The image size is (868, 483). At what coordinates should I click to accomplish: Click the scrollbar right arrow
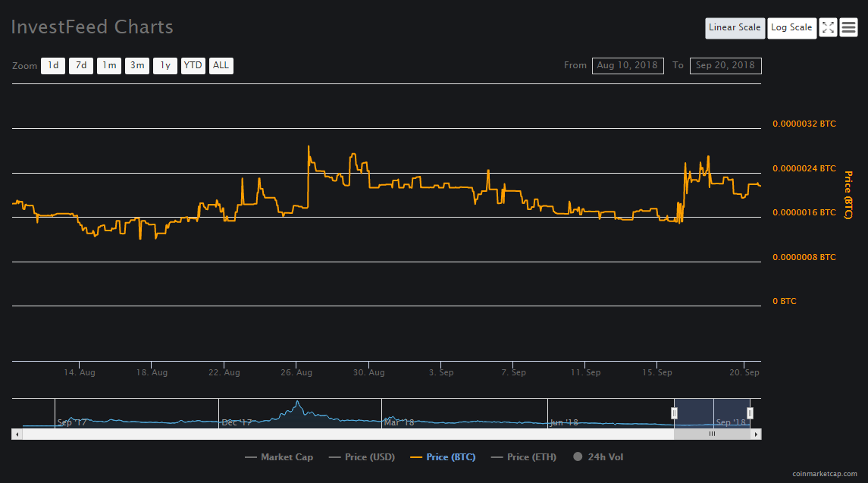point(756,434)
